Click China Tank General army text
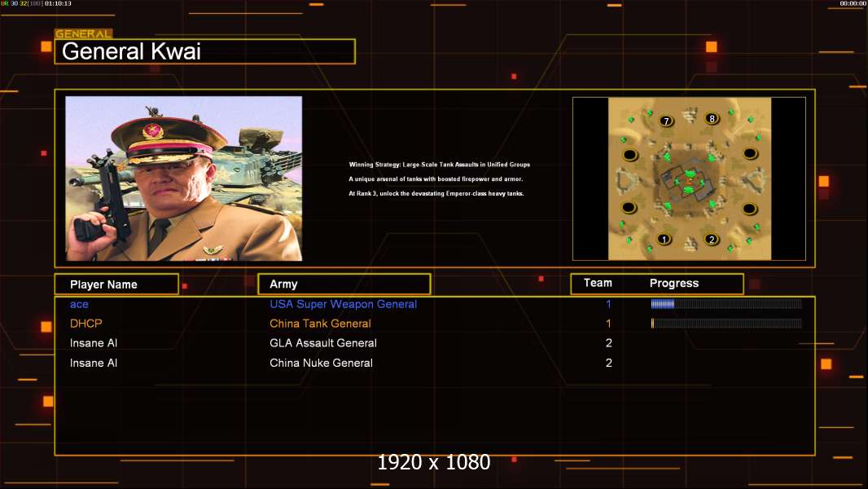The image size is (868, 489). click(320, 324)
